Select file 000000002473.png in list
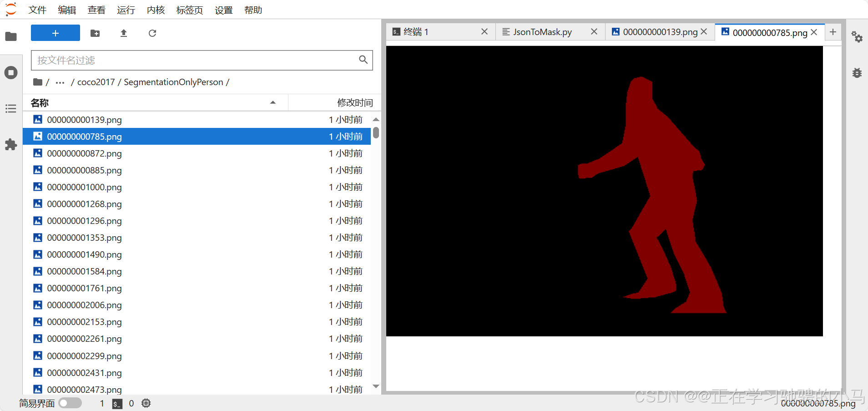Viewport: 868px width, 411px height. [x=197, y=388]
